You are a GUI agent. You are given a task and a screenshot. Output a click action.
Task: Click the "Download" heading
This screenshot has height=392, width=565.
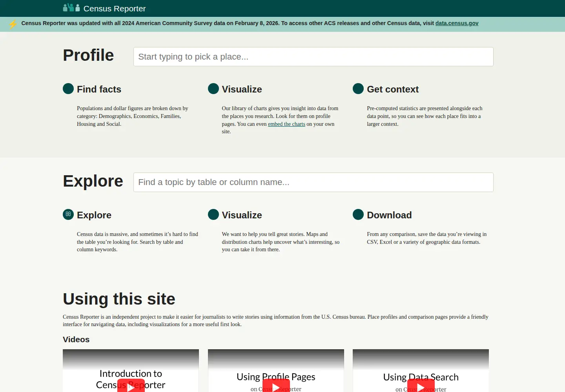click(x=389, y=215)
